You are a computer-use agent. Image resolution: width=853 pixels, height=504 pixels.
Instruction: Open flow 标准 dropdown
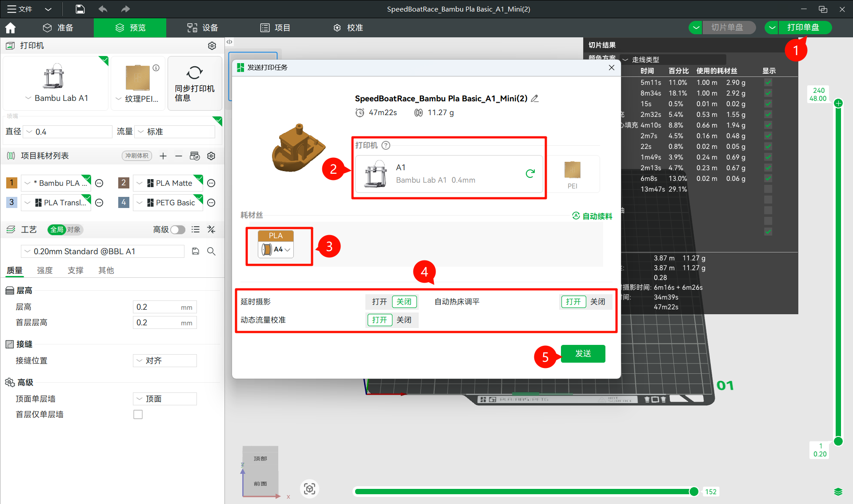[x=175, y=132]
